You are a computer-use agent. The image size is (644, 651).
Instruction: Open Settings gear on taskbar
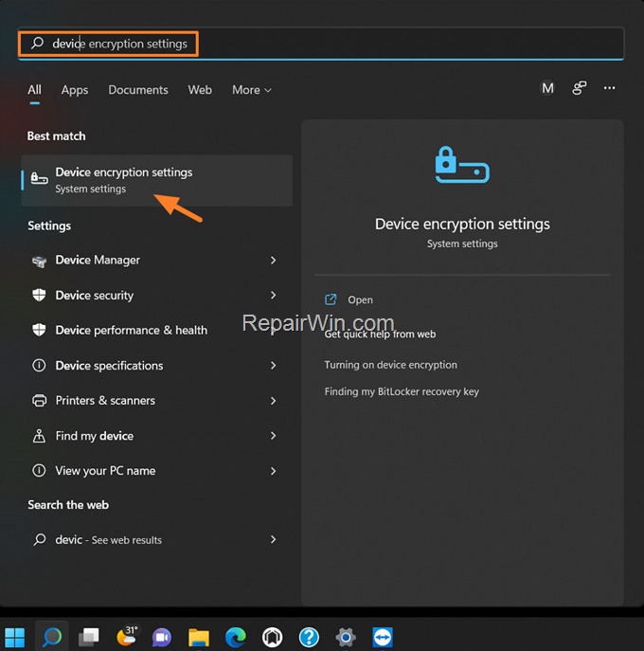coord(346,638)
